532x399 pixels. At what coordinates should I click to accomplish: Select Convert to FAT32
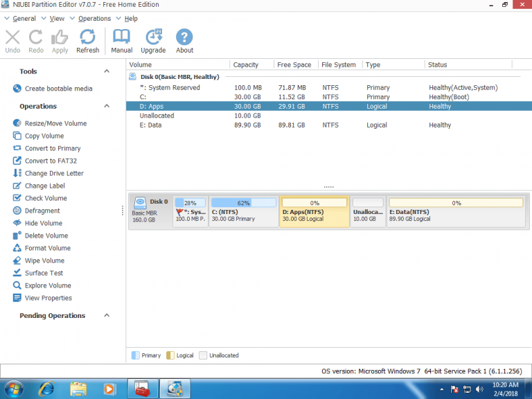click(45, 161)
